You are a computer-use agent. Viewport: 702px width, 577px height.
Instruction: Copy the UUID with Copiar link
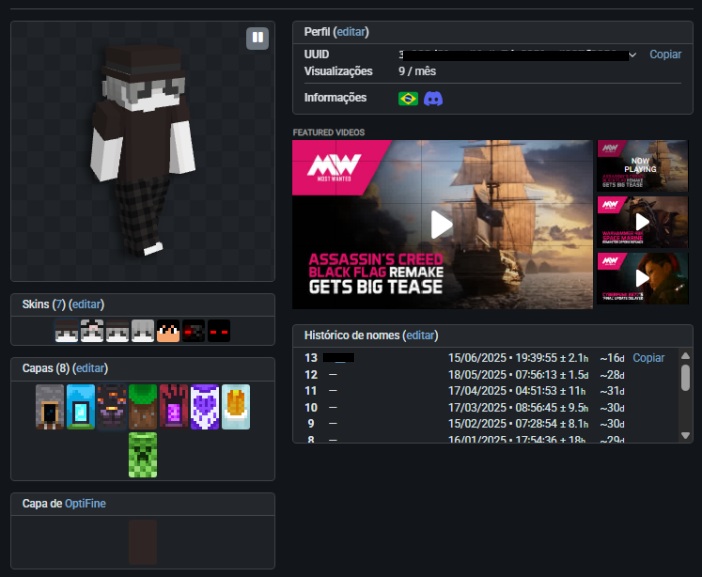(x=665, y=54)
